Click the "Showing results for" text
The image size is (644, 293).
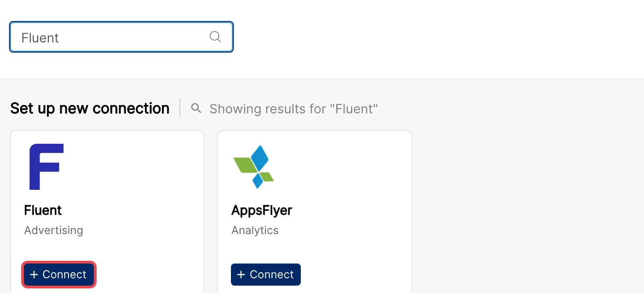pos(293,109)
